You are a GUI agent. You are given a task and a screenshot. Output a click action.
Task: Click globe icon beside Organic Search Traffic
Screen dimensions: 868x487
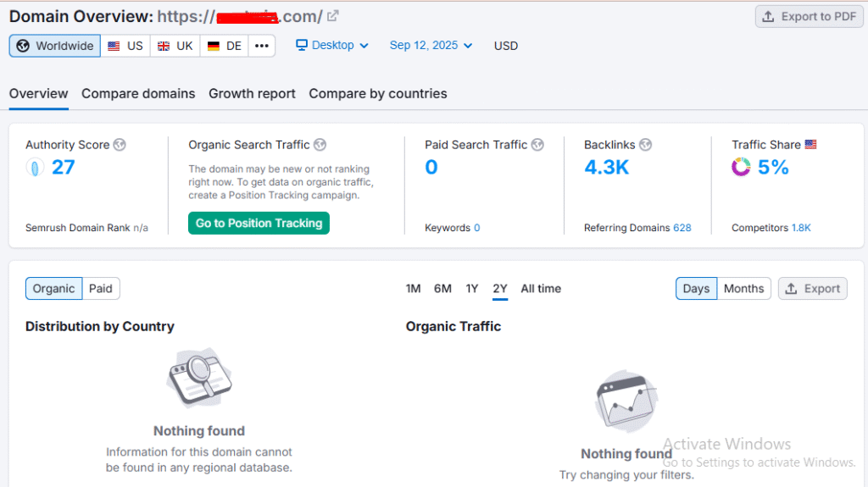pyautogui.click(x=320, y=145)
